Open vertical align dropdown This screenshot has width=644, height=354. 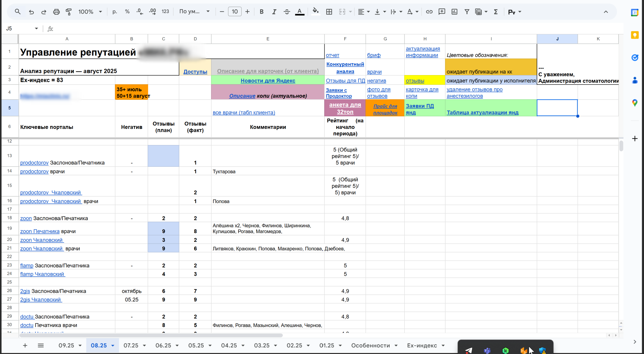(x=380, y=11)
